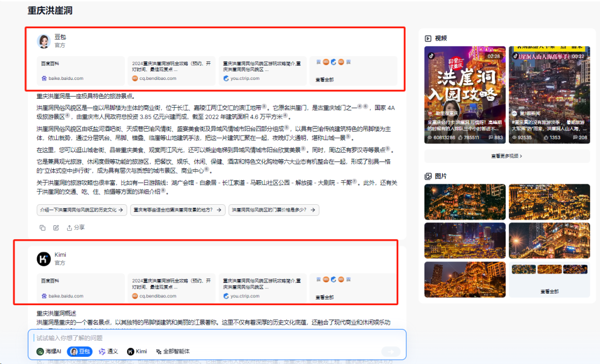Click the TikTok icon on the 00:22 video
Viewport: 600px width, 364px height.
(x=516, y=56)
